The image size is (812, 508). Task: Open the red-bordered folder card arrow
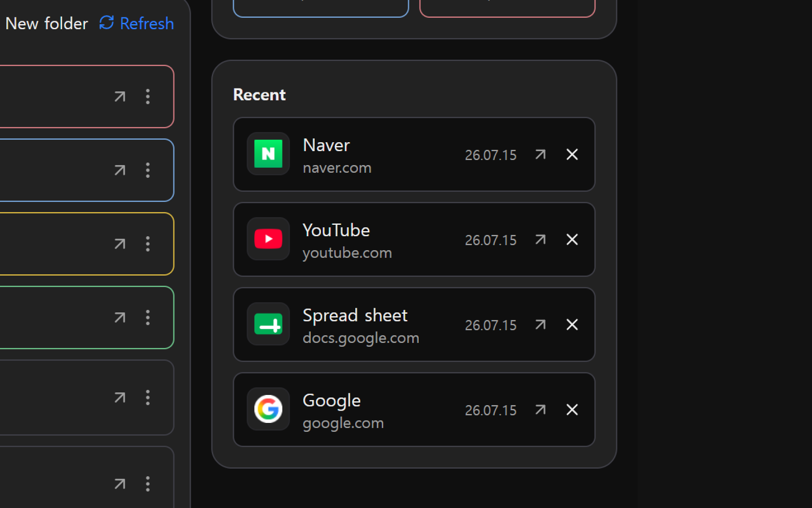(x=120, y=97)
